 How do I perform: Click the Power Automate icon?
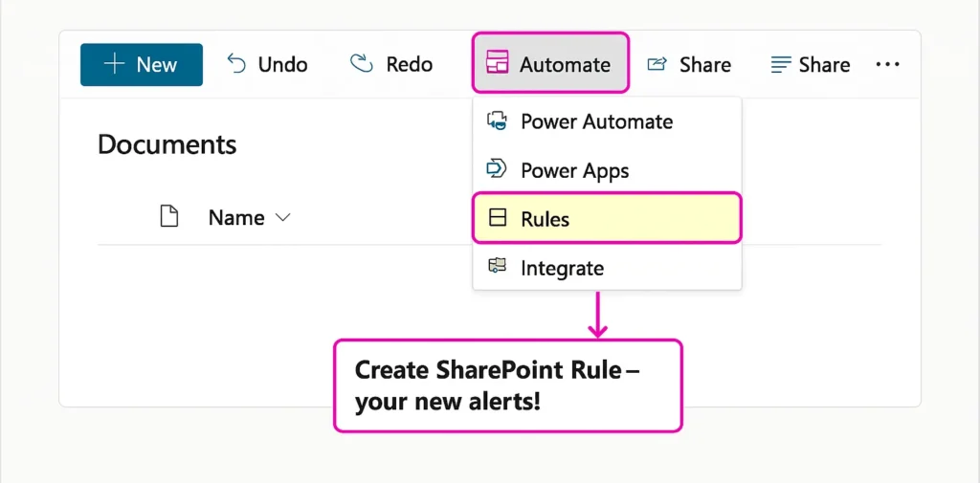pos(497,120)
